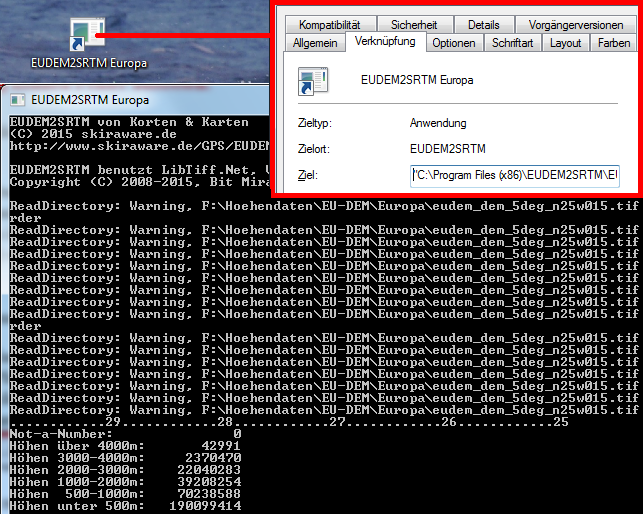Click the EUDEM2SRTM Europa name in the dialog
643x514 pixels.
(x=417, y=80)
